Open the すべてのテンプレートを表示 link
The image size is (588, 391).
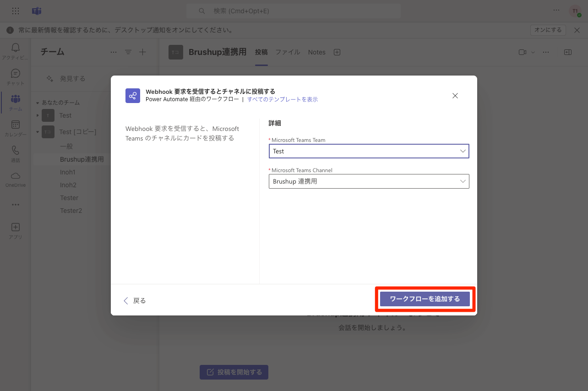point(283,99)
